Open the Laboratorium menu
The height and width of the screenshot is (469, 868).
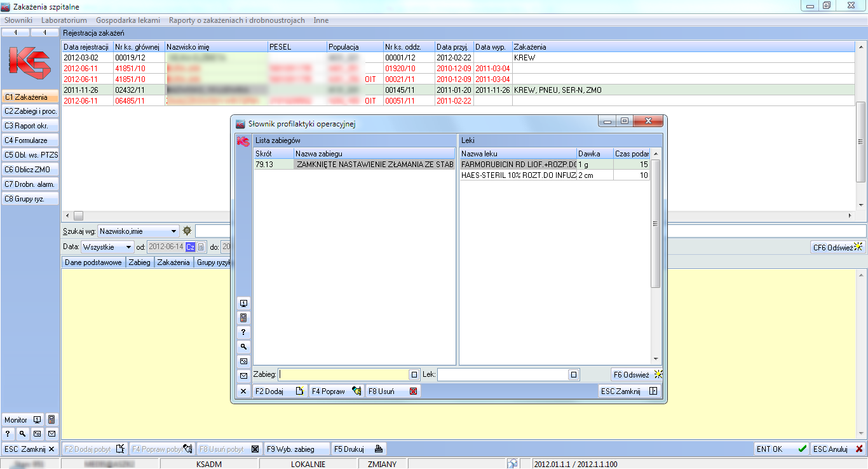click(64, 20)
